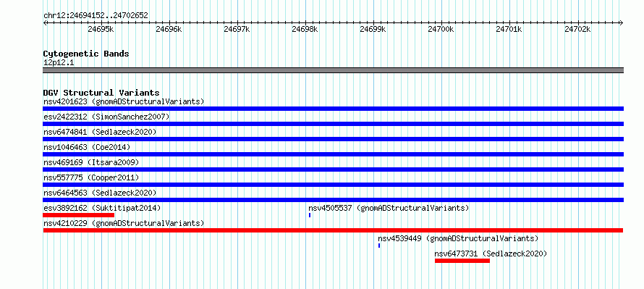Click the Cytogenetic Bands track title
This screenshot has height=289, width=644.
(x=86, y=54)
